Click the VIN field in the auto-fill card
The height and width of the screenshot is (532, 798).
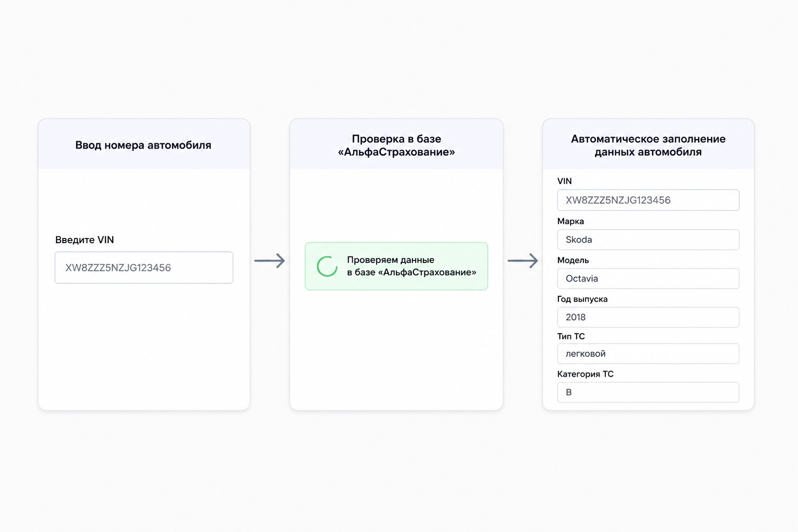pos(648,200)
